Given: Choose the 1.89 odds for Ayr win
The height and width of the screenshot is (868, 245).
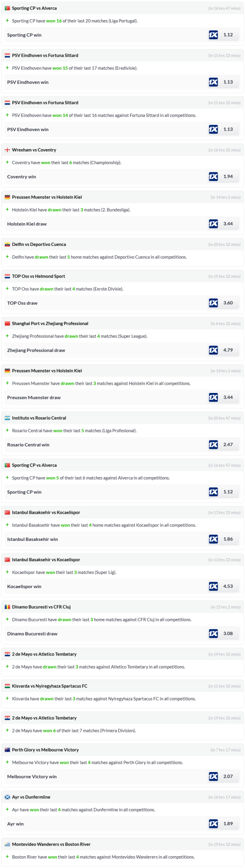Looking at the screenshot, I should (x=228, y=823).
